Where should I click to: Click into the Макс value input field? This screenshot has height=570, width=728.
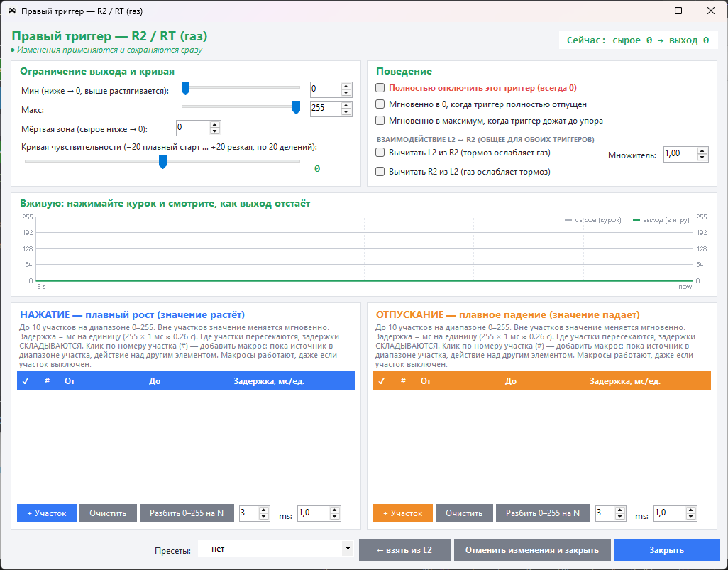pyautogui.click(x=326, y=108)
